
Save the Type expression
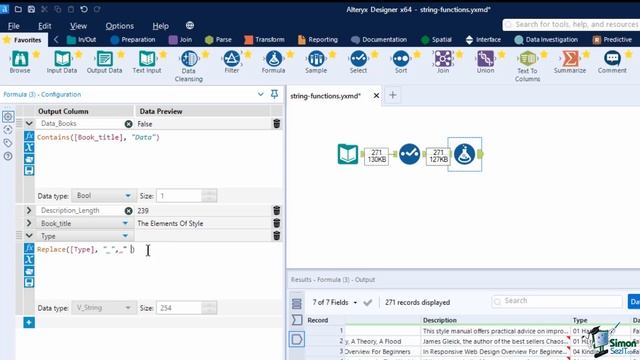tap(29, 282)
